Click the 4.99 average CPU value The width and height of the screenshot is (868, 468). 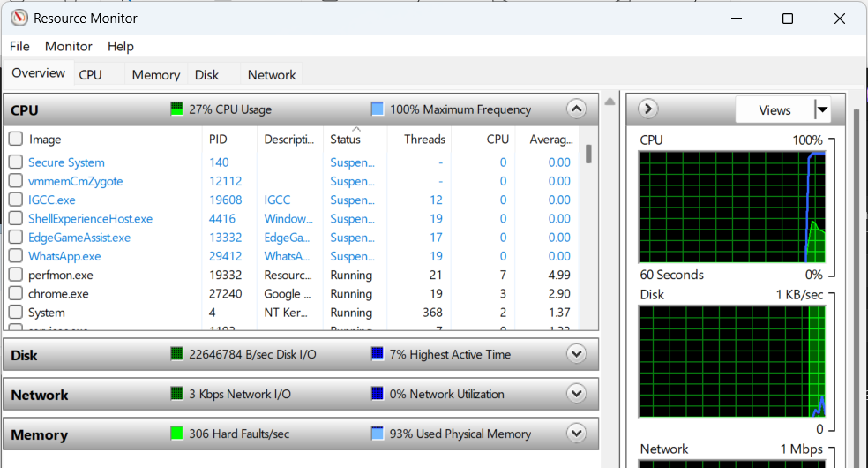pyautogui.click(x=559, y=275)
